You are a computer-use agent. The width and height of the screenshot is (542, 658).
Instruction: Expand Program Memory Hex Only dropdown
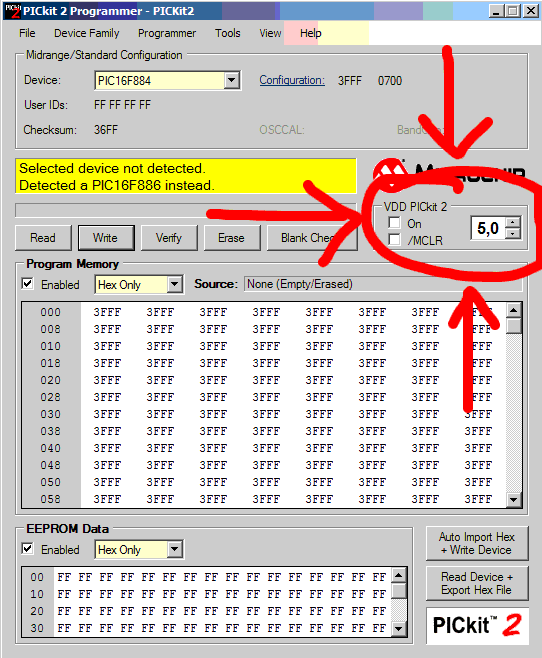(x=175, y=285)
